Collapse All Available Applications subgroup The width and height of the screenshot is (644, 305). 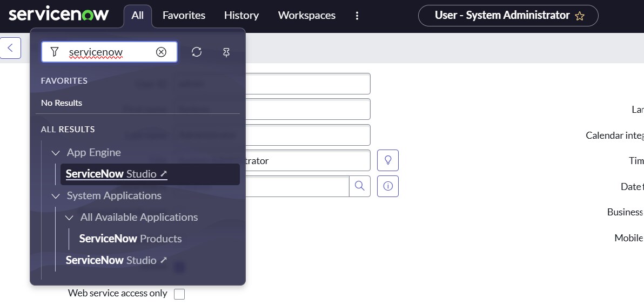click(69, 218)
